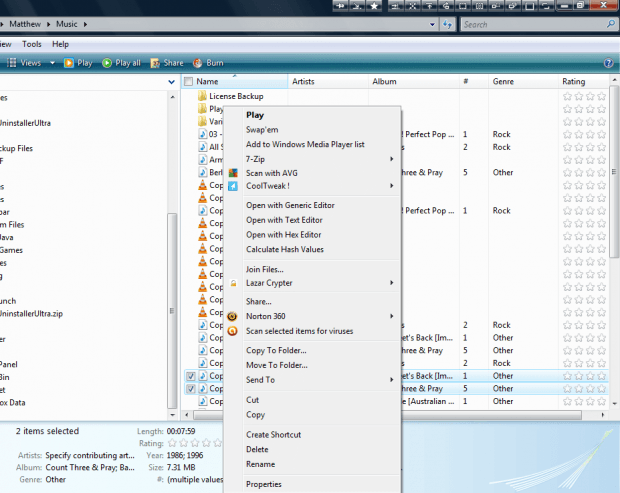Open the Help menu
The width and height of the screenshot is (620, 493).
[x=60, y=44]
